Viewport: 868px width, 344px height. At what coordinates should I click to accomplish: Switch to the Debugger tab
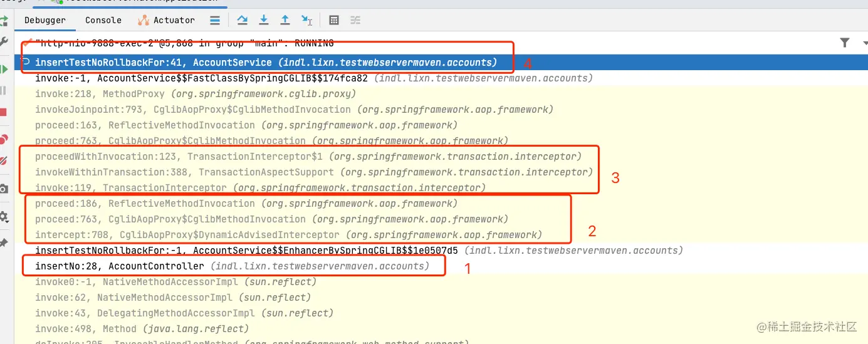pos(45,20)
